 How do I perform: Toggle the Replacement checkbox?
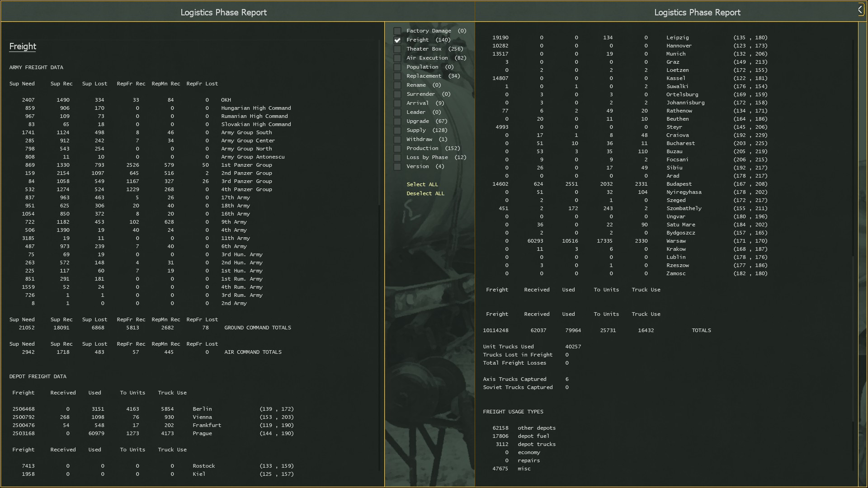pos(397,76)
